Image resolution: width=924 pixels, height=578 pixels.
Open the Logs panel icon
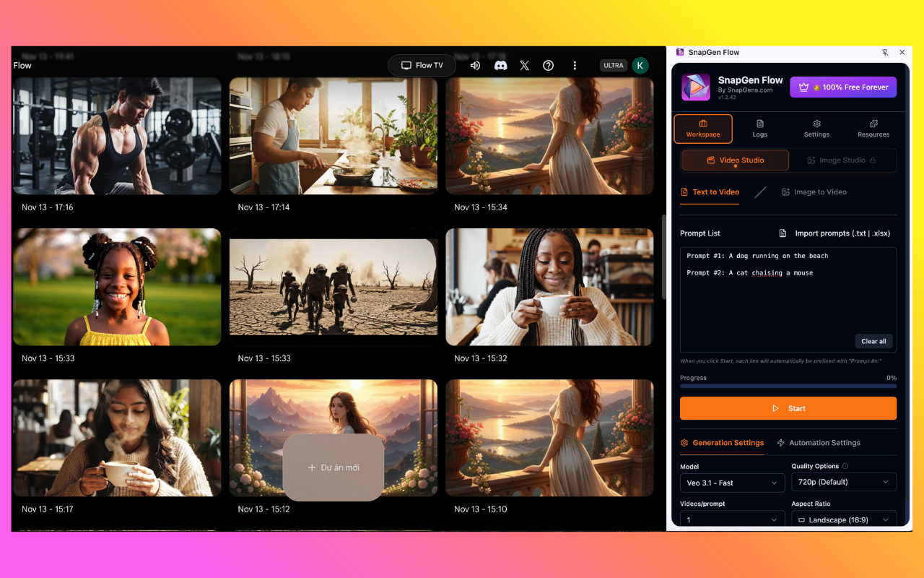(x=759, y=128)
